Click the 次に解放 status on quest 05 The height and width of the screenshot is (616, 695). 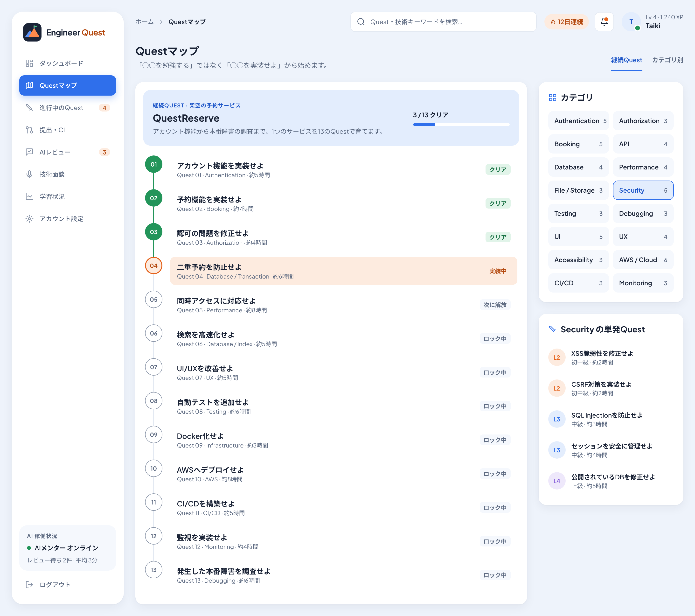click(495, 305)
